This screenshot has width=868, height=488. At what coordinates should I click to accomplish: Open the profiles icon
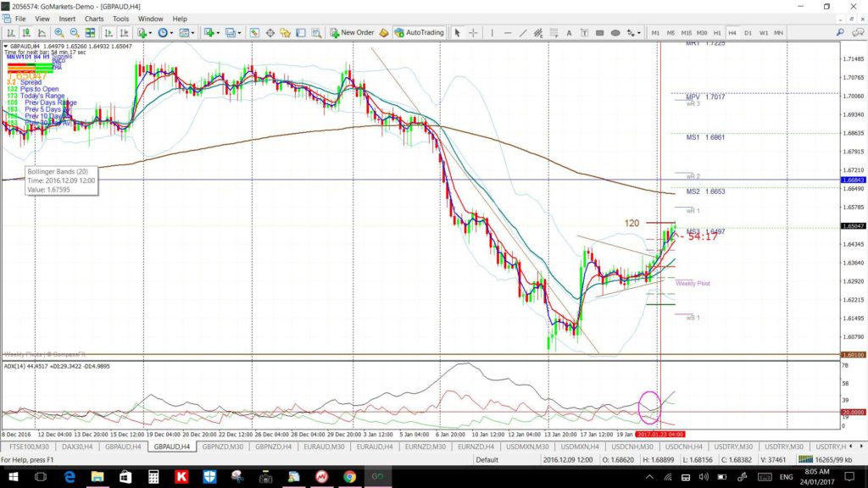[231, 33]
